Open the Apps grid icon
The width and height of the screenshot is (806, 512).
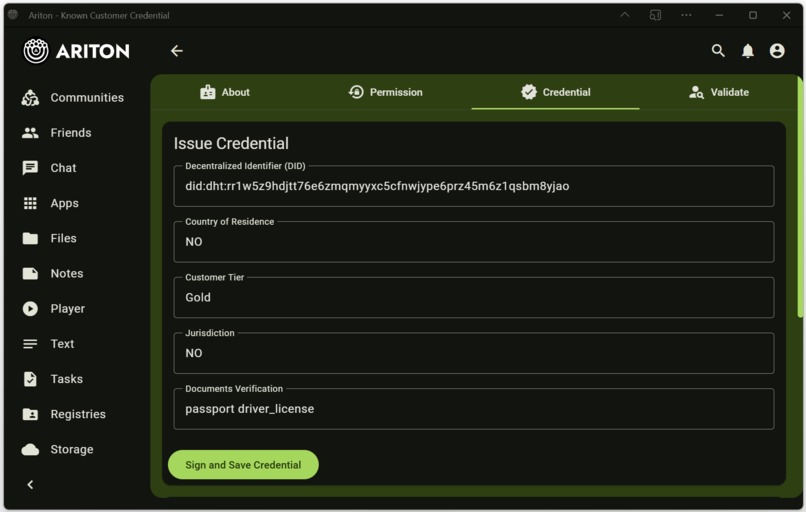coord(30,204)
